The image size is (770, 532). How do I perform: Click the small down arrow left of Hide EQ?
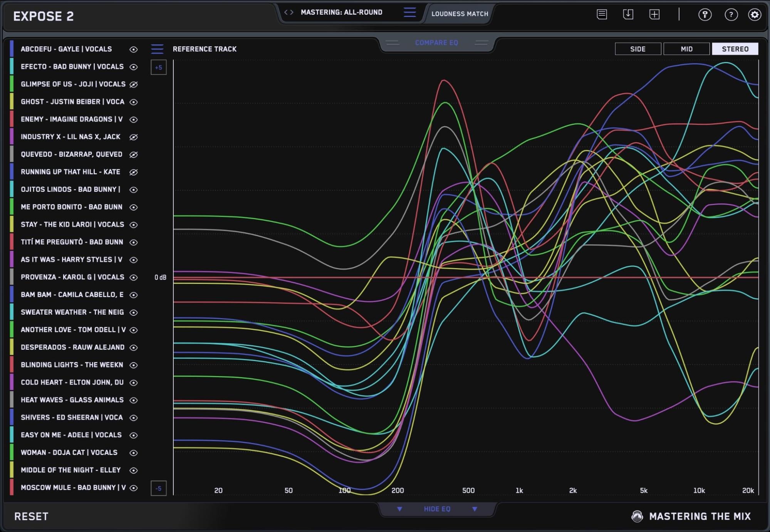[x=399, y=509]
